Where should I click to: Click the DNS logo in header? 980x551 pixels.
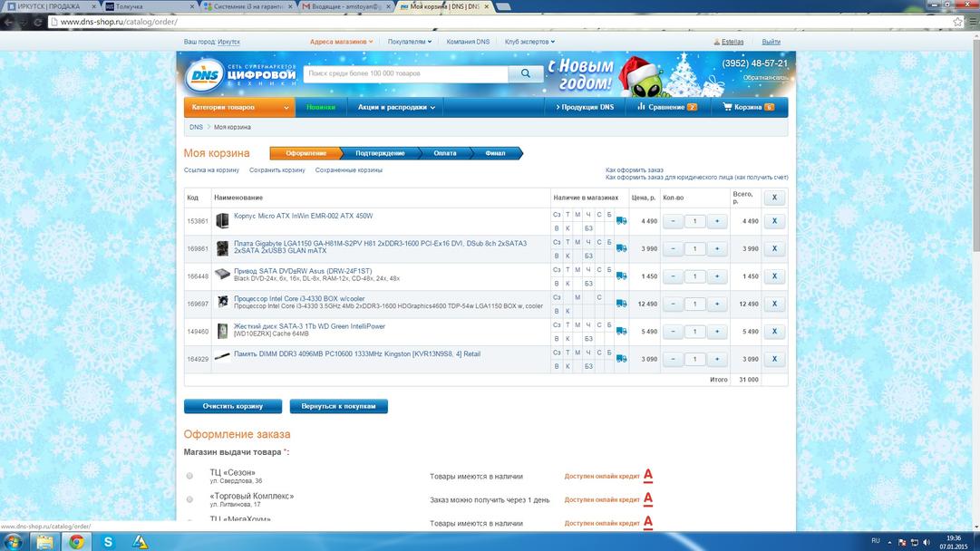[205, 75]
